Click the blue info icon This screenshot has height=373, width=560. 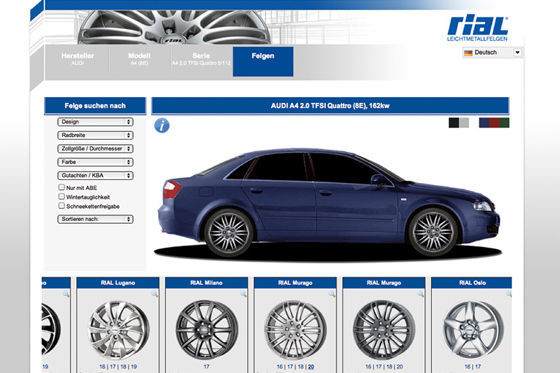point(162,125)
